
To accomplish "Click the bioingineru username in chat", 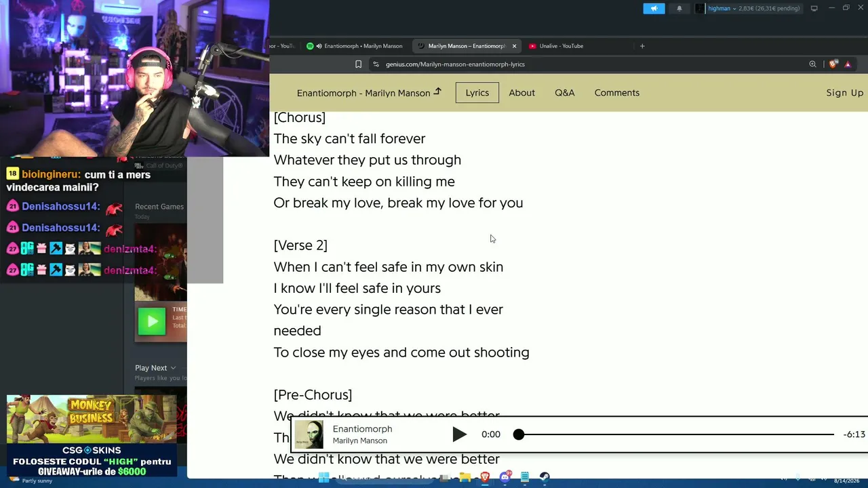I will [51, 175].
